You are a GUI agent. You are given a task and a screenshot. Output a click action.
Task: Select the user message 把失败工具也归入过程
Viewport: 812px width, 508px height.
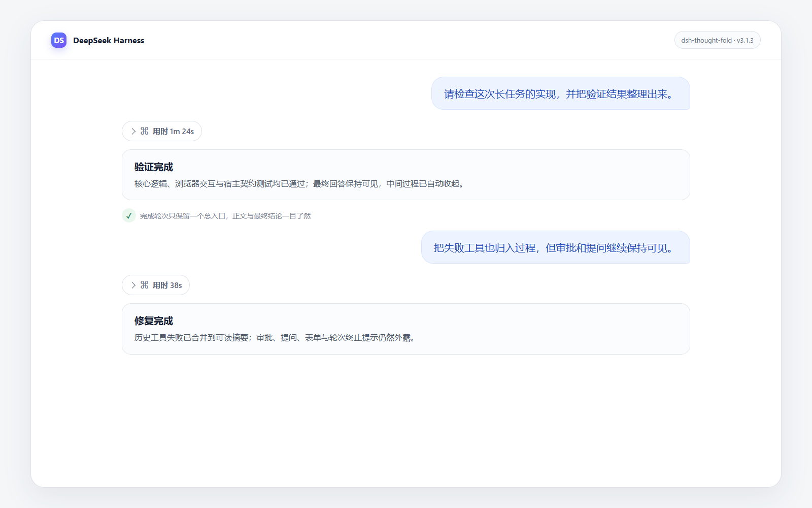556,247
